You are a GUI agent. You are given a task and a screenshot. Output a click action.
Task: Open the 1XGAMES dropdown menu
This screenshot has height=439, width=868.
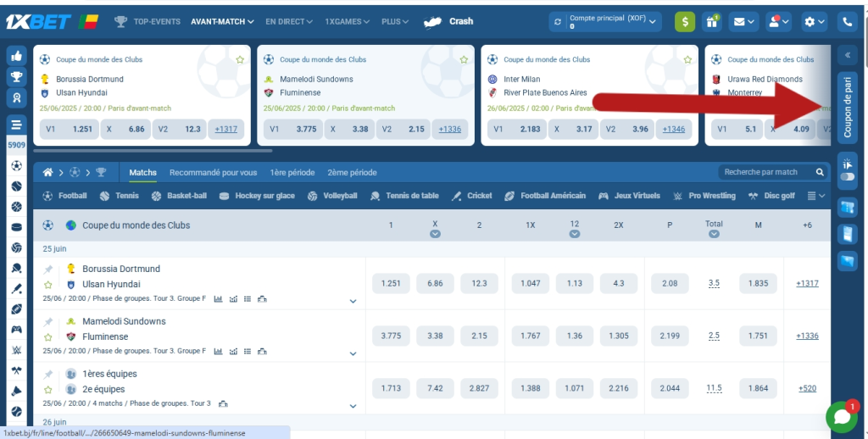coord(347,21)
